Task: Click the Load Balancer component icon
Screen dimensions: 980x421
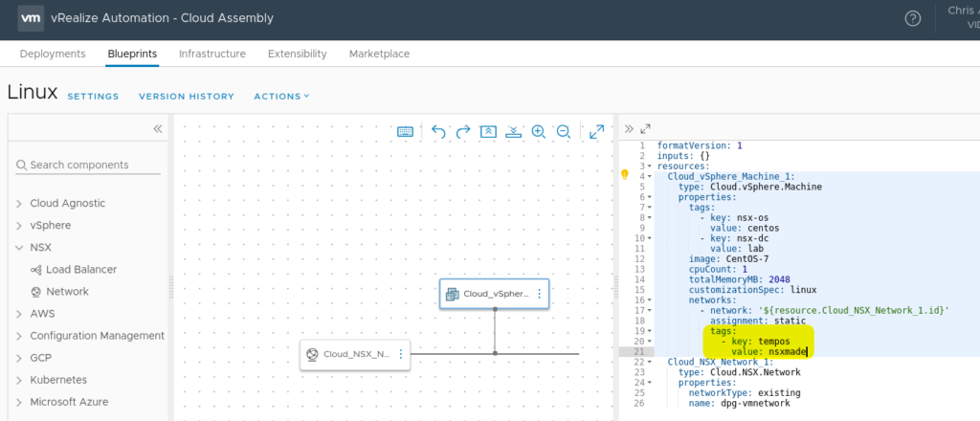Action: [35, 270]
